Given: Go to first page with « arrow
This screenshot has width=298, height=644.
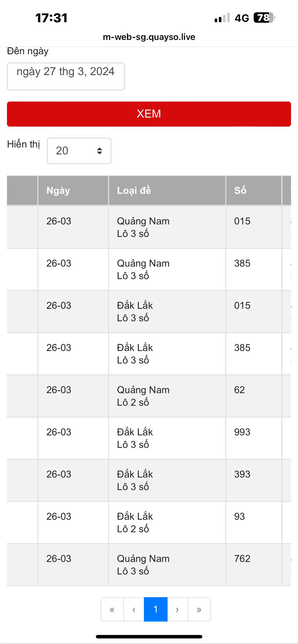Looking at the screenshot, I should point(112,609).
